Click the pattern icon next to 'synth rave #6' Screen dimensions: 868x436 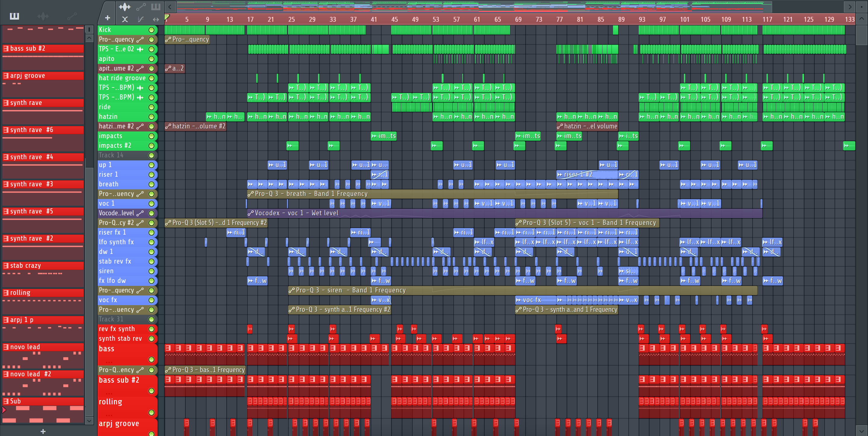(x=6, y=130)
